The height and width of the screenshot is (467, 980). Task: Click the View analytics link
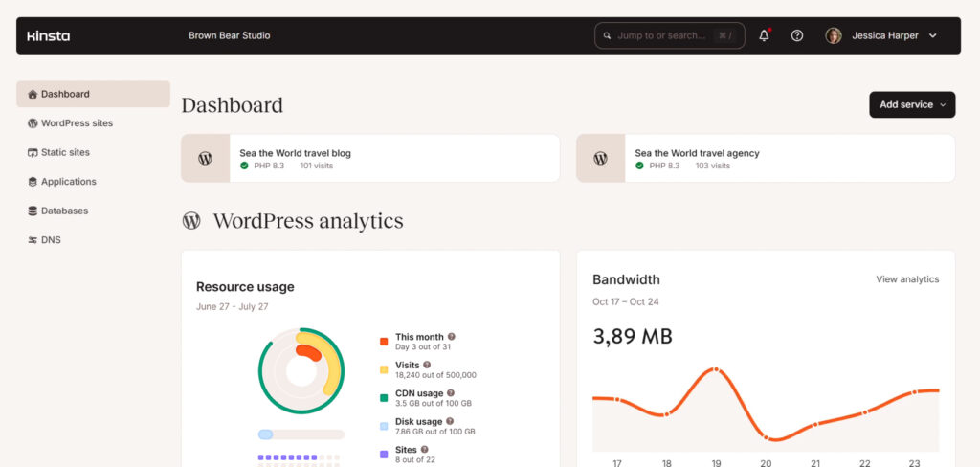click(x=907, y=279)
